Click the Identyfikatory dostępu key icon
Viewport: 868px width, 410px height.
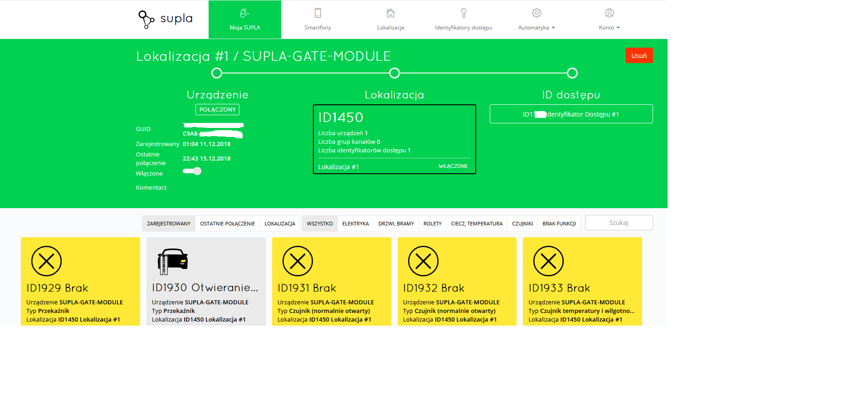tap(463, 13)
